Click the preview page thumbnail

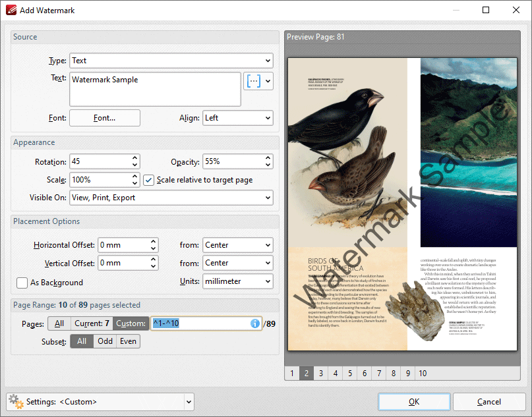pos(402,204)
